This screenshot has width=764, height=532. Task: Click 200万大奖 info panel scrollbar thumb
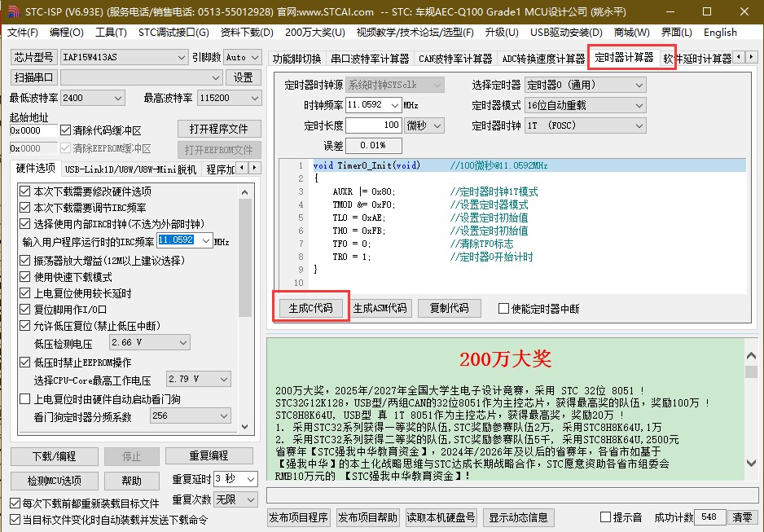tap(751, 372)
